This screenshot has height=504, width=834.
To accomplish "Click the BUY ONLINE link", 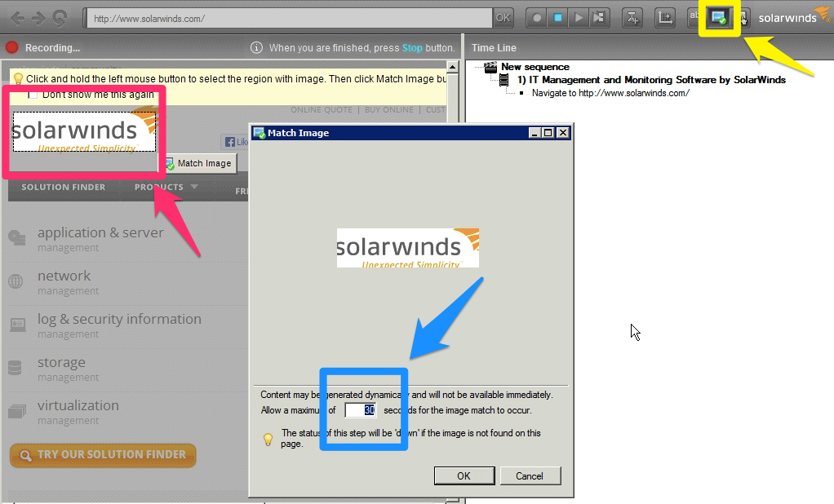I will pos(388,109).
